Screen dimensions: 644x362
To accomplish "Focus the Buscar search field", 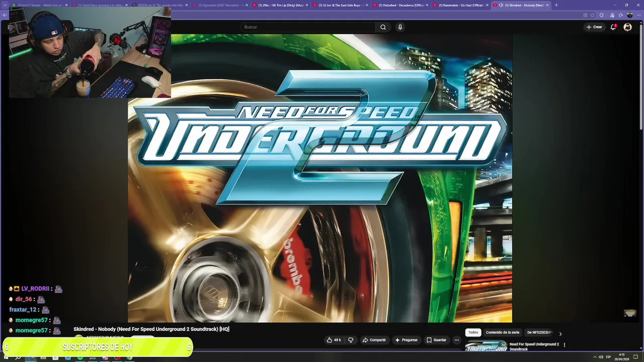I will pos(308,27).
